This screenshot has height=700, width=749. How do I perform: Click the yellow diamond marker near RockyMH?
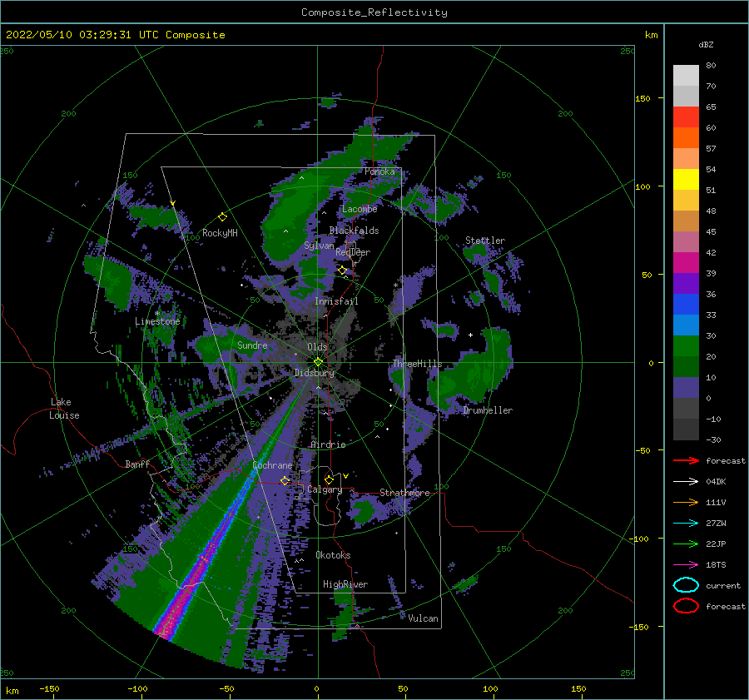click(222, 217)
